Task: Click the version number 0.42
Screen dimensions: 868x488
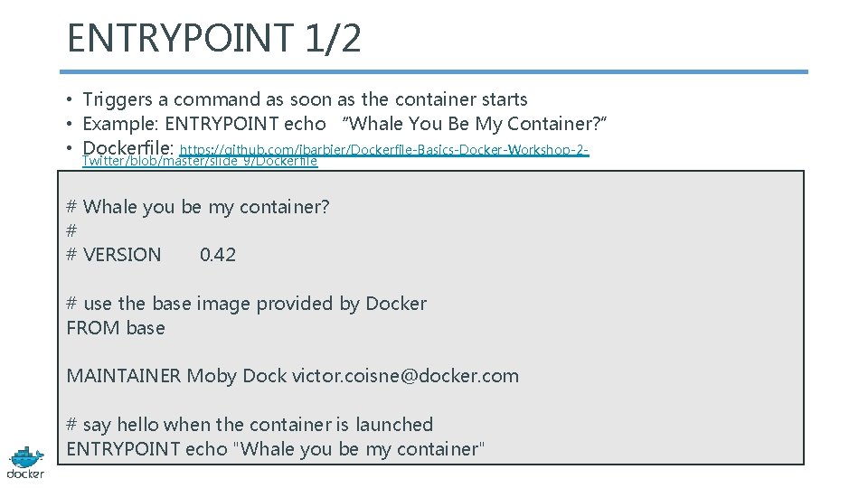Action: (x=218, y=255)
